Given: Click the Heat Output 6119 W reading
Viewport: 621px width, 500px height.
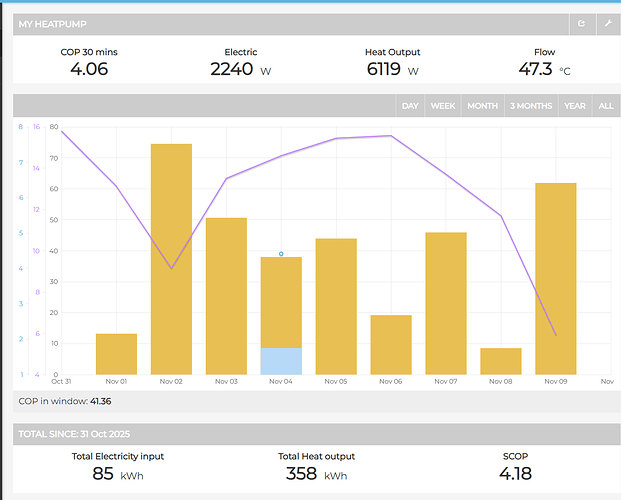Looking at the screenshot, I should pos(384,69).
